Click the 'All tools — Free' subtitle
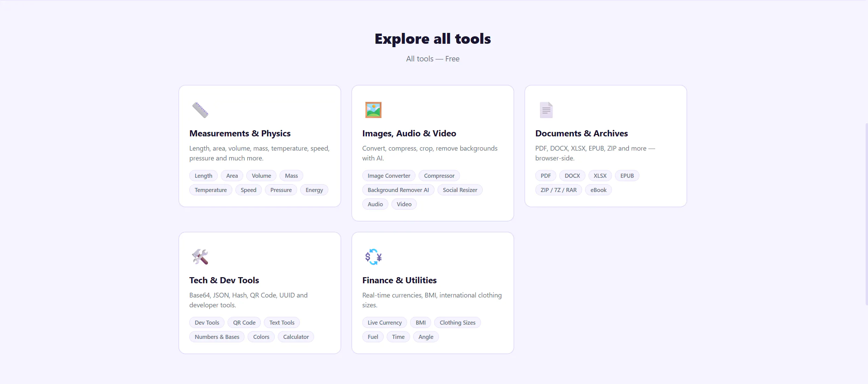The width and height of the screenshot is (868, 384). click(433, 59)
